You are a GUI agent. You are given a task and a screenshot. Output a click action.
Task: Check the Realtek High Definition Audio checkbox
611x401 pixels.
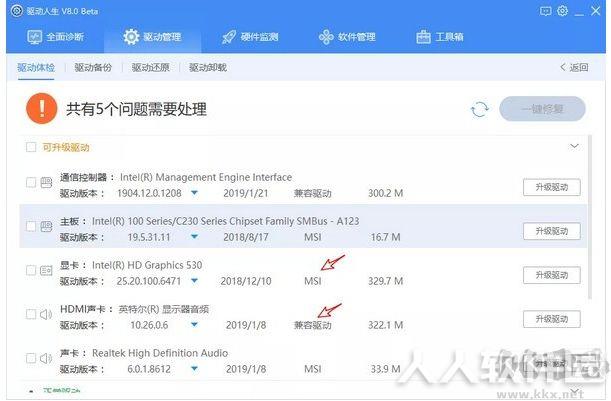pos(31,358)
